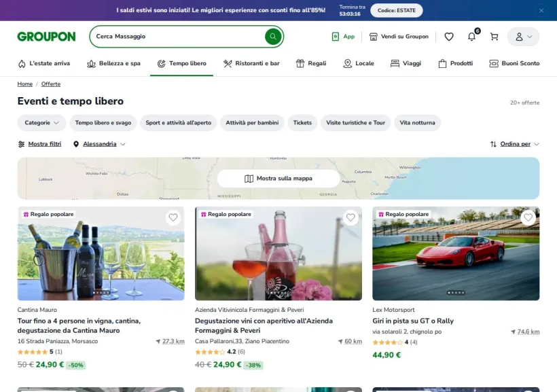Click the location pin icon beside Alessandria

tap(76, 144)
